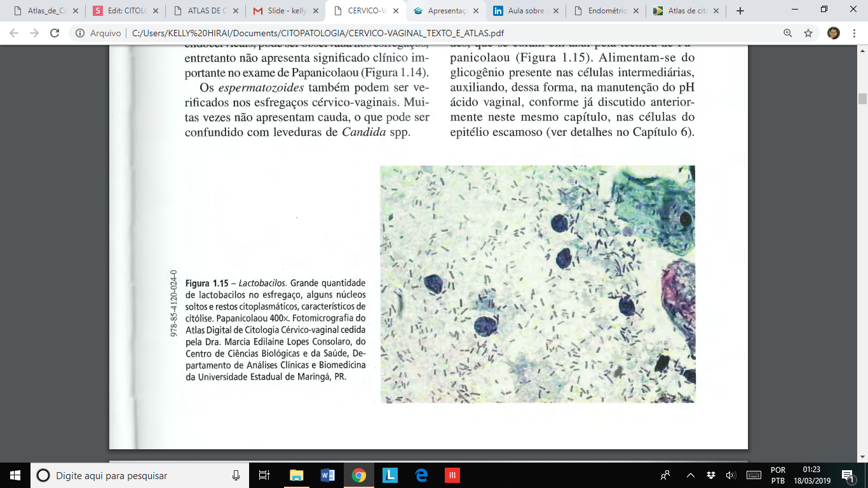Open the Windows Start menu
The image size is (868, 488).
15,475
